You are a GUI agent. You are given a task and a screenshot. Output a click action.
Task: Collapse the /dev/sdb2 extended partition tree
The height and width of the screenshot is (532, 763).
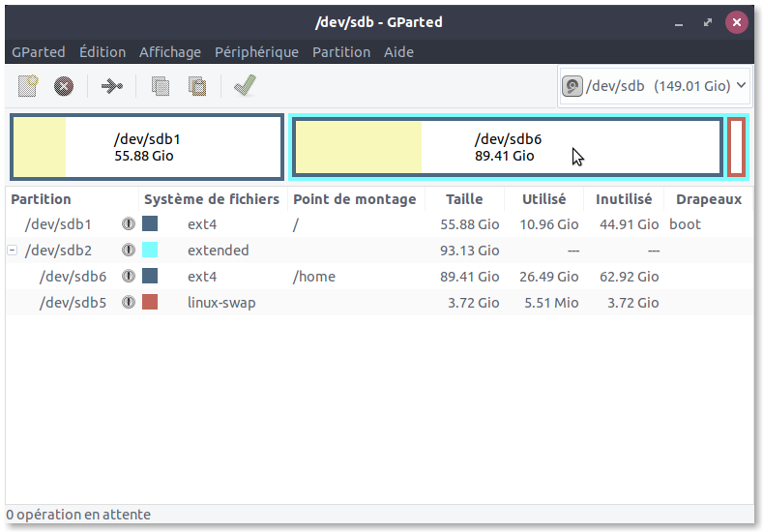(x=13, y=251)
